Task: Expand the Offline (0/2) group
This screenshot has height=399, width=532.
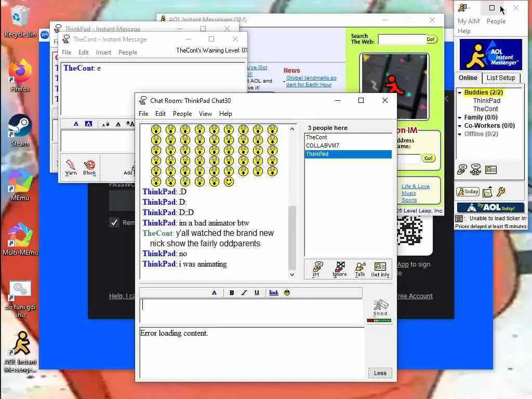Action: (460, 135)
